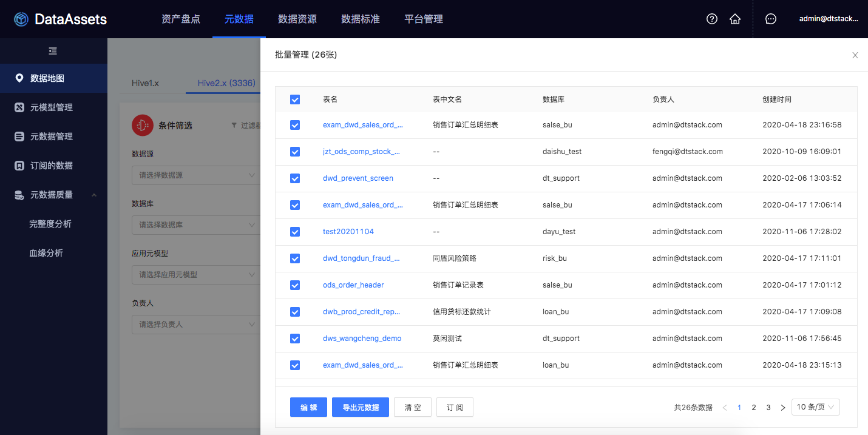Go to page 2 of results
868x435 pixels.
(x=754, y=408)
